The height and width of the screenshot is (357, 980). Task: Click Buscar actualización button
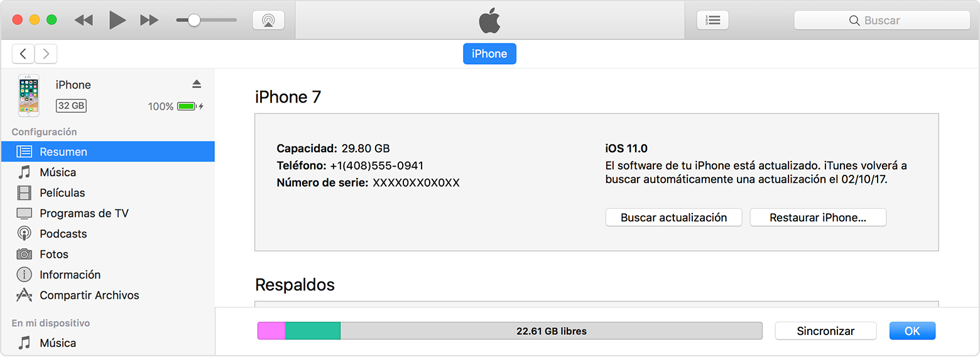pos(673,217)
